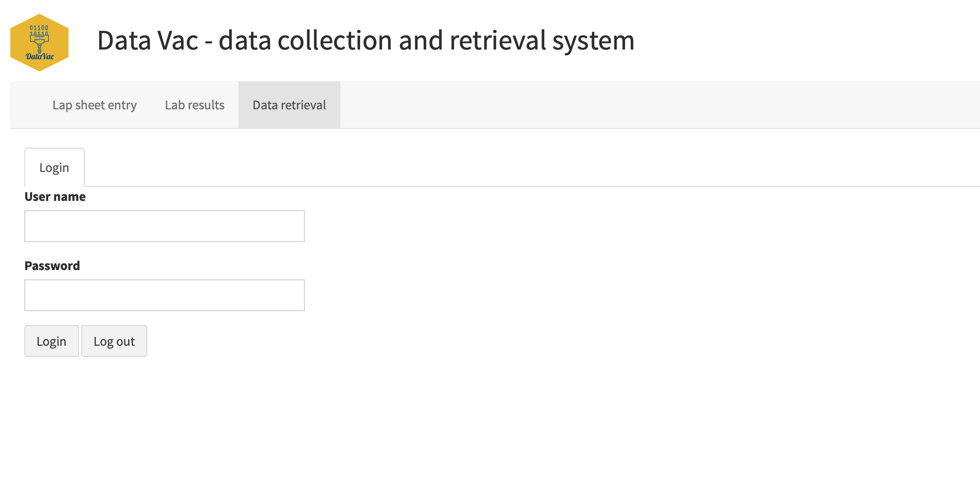Click the word "system" in the heading
Screen dimensions: 980x484
click(593, 40)
